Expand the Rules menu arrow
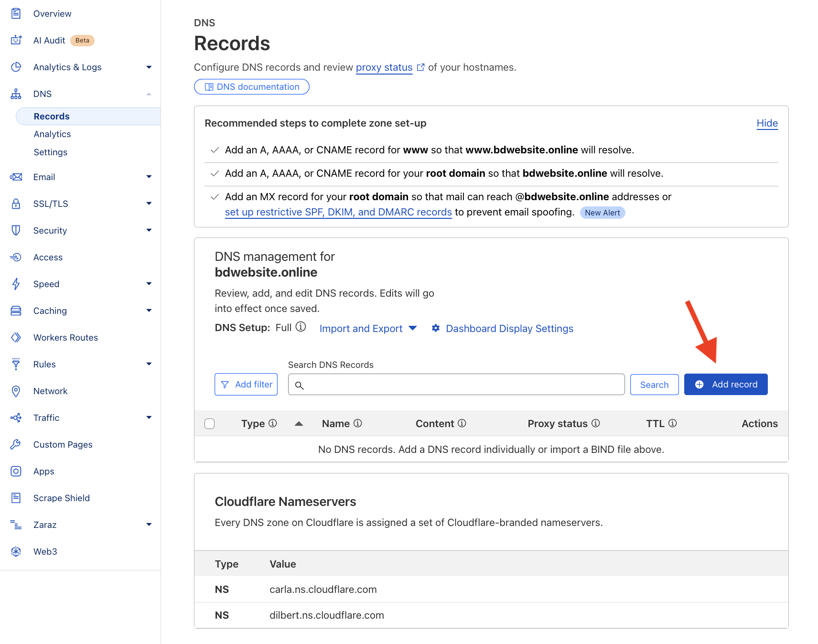This screenshot has width=818, height=644. coord(149,364)
